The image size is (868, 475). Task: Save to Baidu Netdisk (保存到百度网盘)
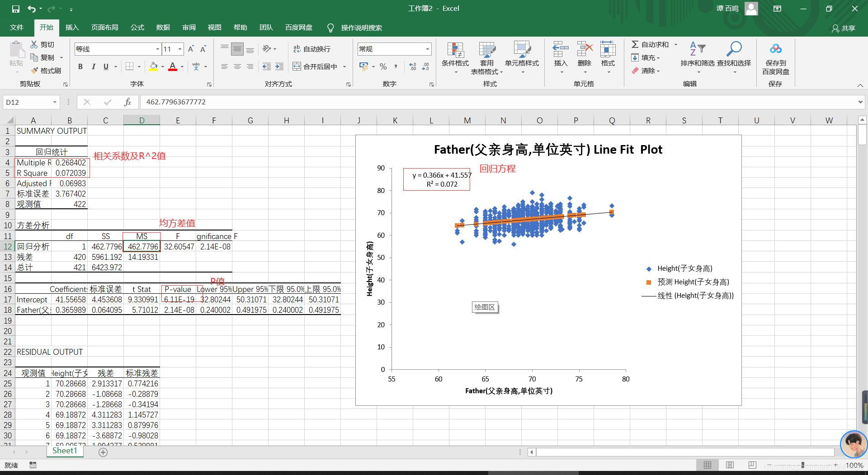pos(775,58)
